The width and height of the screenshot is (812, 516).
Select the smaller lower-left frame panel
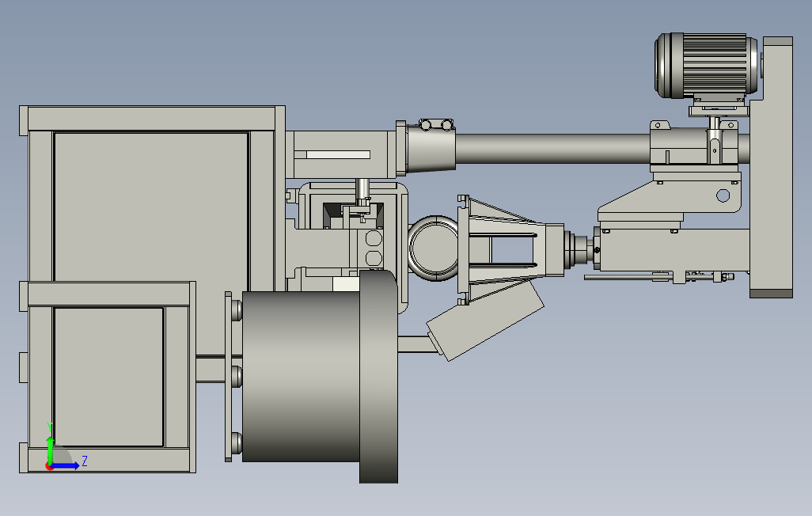[x=108, y=377]
